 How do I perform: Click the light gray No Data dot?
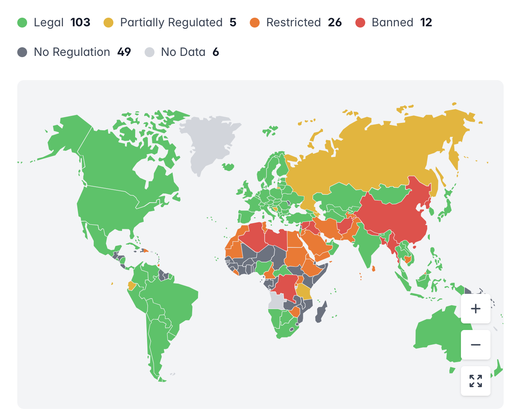point(149,52)
